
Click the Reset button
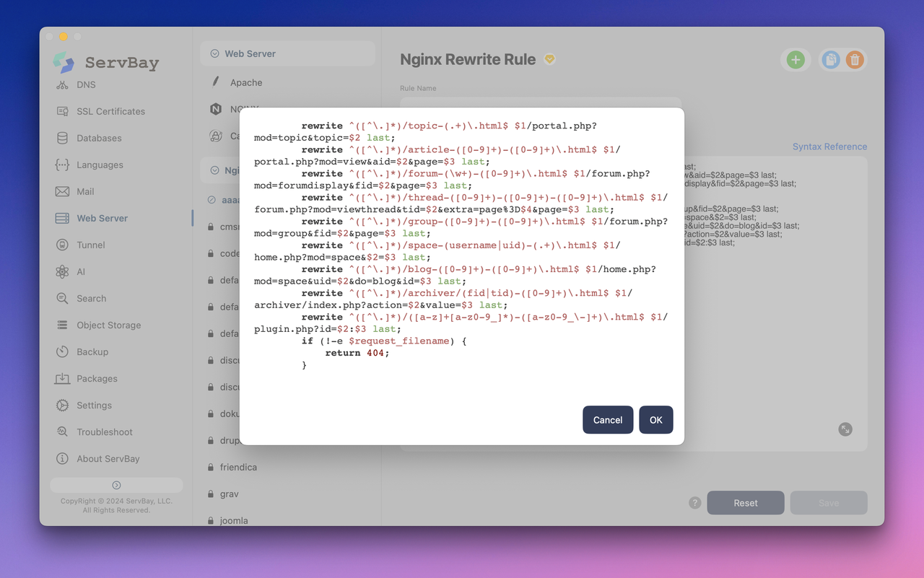click(x=746, y=503)
